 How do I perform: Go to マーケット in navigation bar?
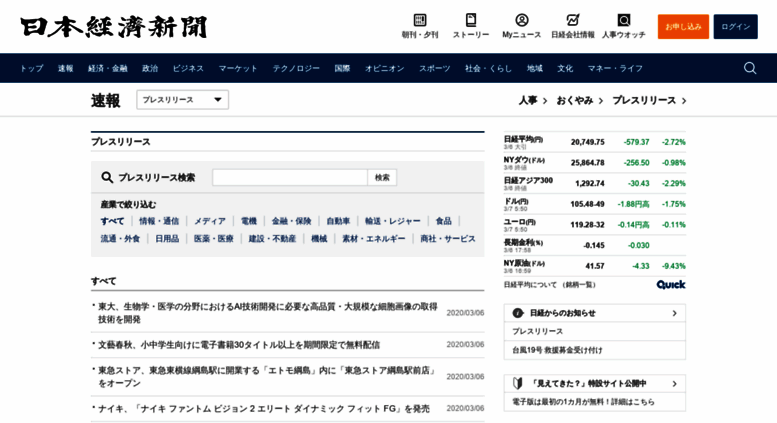238,68
